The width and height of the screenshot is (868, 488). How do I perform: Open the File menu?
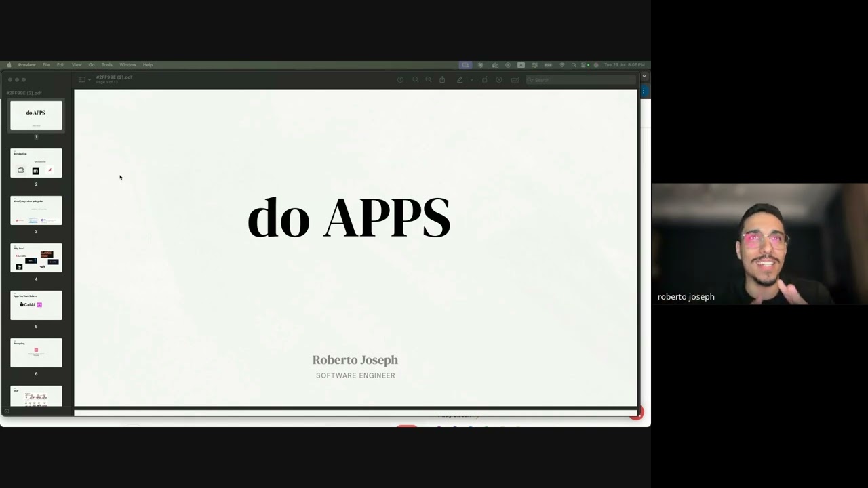point(46,65)
